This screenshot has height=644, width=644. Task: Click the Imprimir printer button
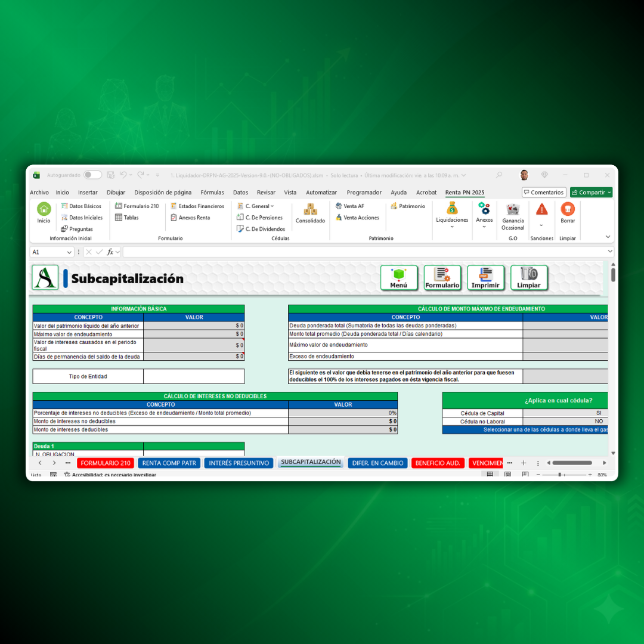pyautogui.click(x=485, y=278)
